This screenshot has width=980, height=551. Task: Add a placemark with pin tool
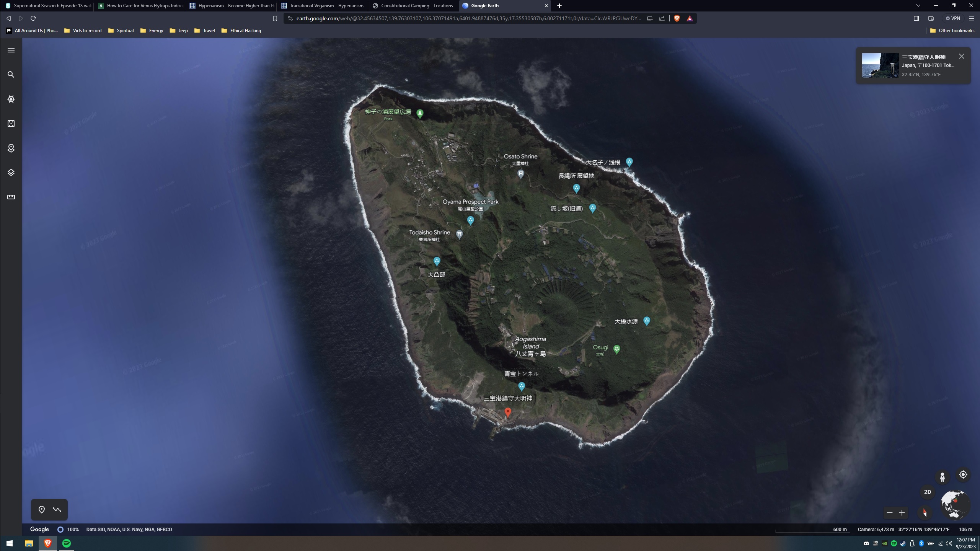42,510
